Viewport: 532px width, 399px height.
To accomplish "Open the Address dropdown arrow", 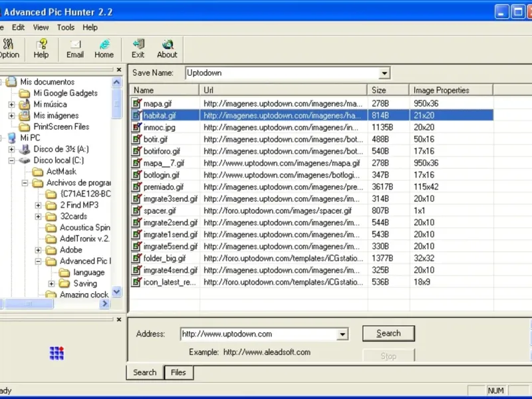I will tap(342, 334).
